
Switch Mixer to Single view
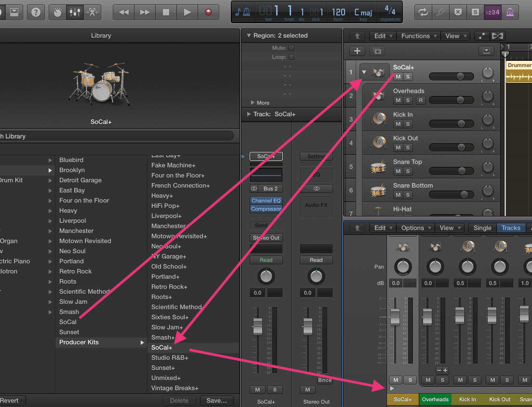tap(482, 228)
